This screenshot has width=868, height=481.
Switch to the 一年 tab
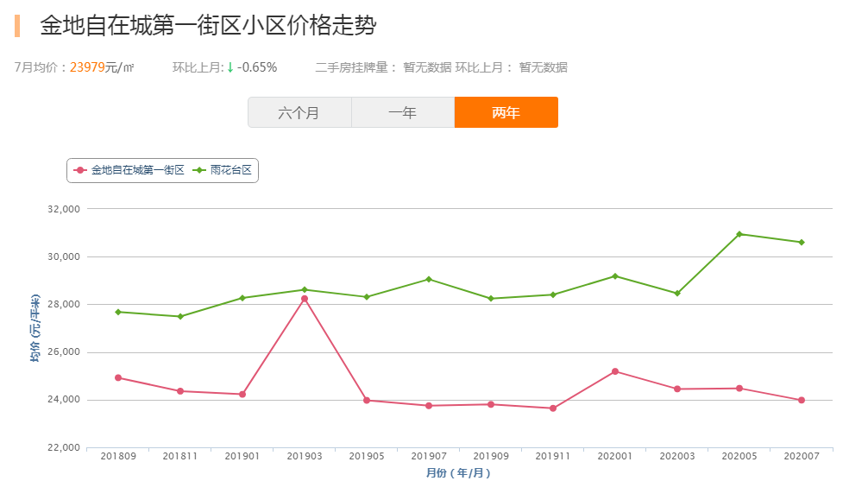coord(403,112)
